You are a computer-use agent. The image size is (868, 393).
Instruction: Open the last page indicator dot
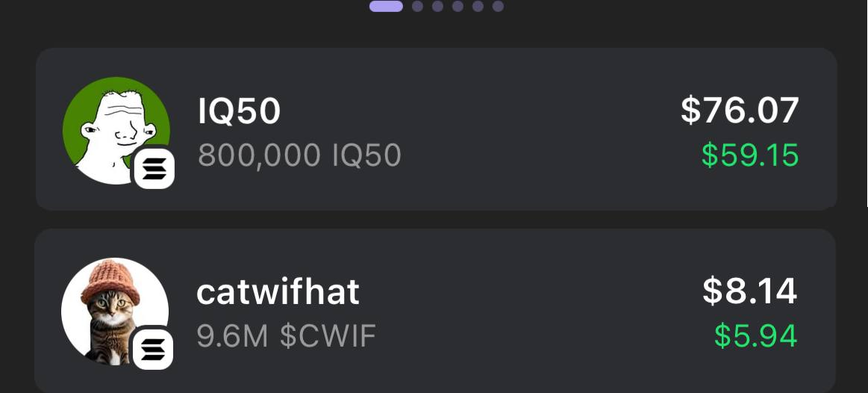point(498,7)
